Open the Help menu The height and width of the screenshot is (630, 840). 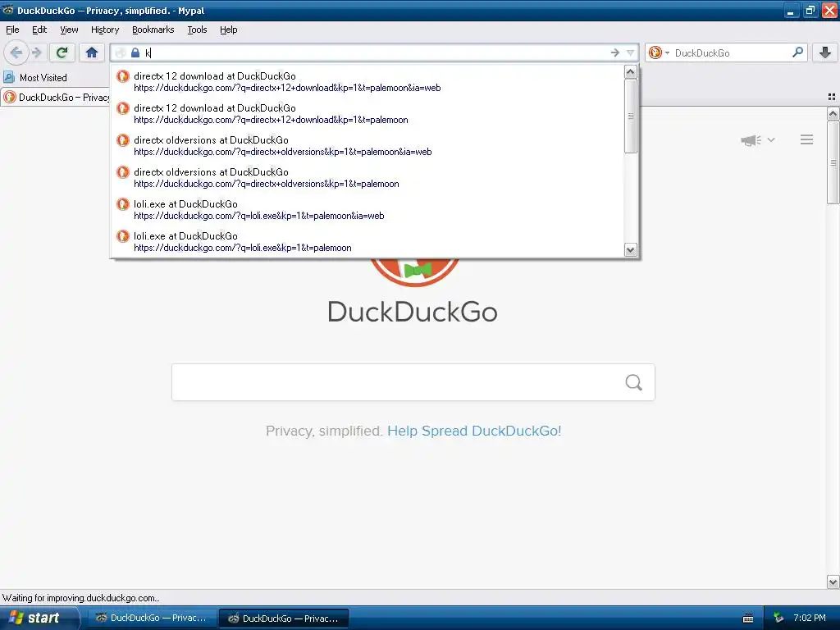(229, 30)
